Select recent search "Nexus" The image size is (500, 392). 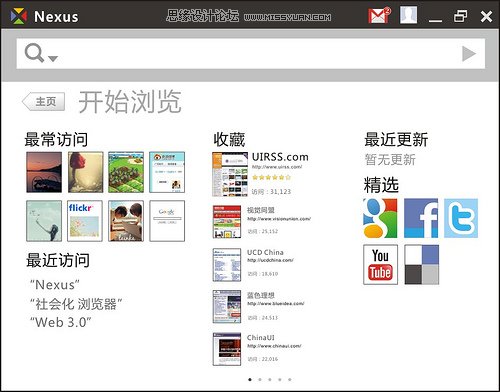pyautogui.click(x=55, y=285)
